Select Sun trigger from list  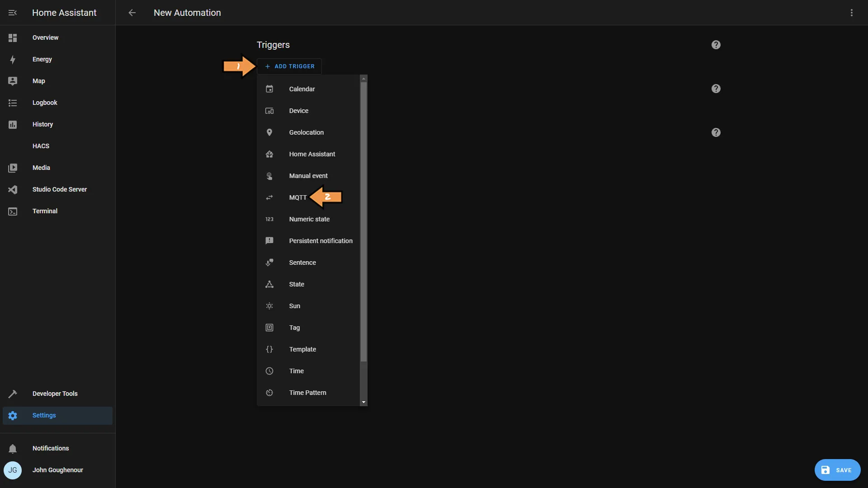tap(294, 305)
